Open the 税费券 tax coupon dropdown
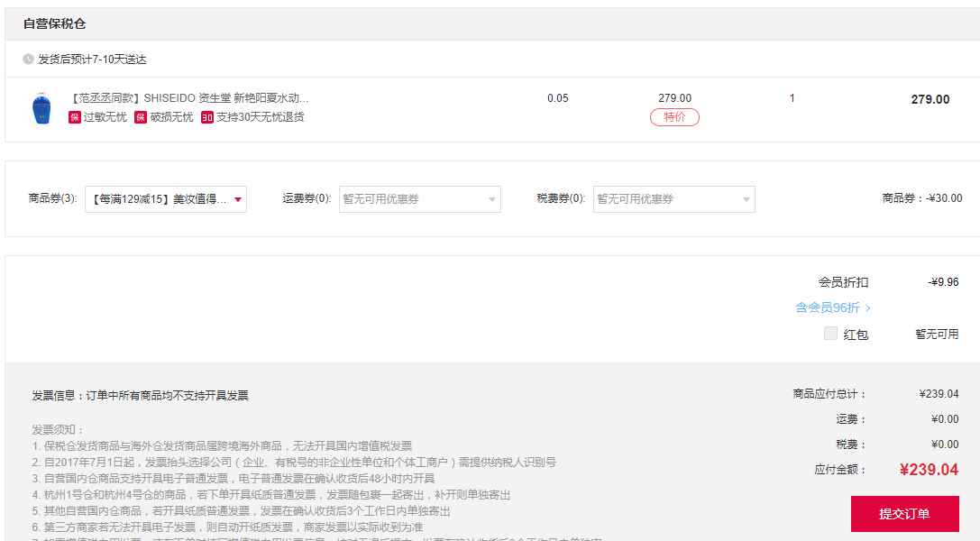This screenshot has width=980, height=541. coord(673,199)
